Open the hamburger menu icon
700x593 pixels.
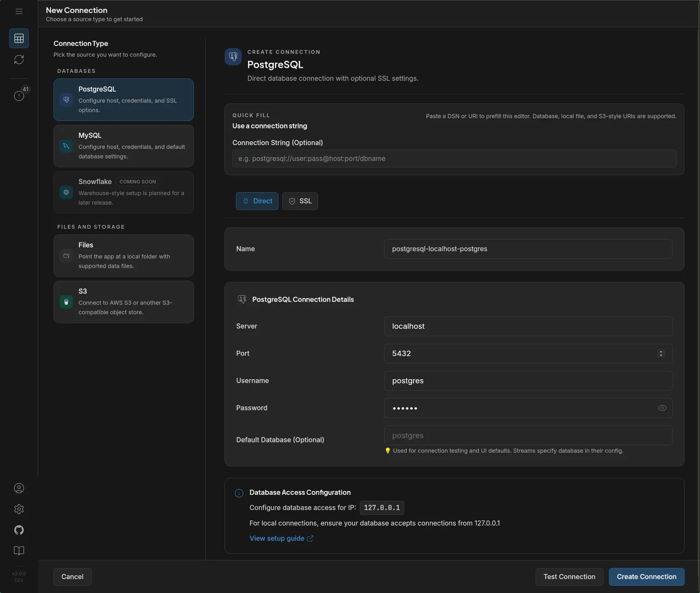click(x=19, y=11)
